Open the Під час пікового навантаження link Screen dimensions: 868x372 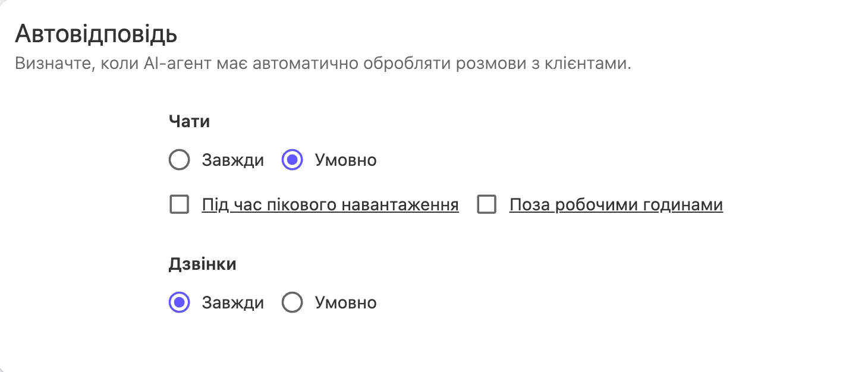point(330,205)
